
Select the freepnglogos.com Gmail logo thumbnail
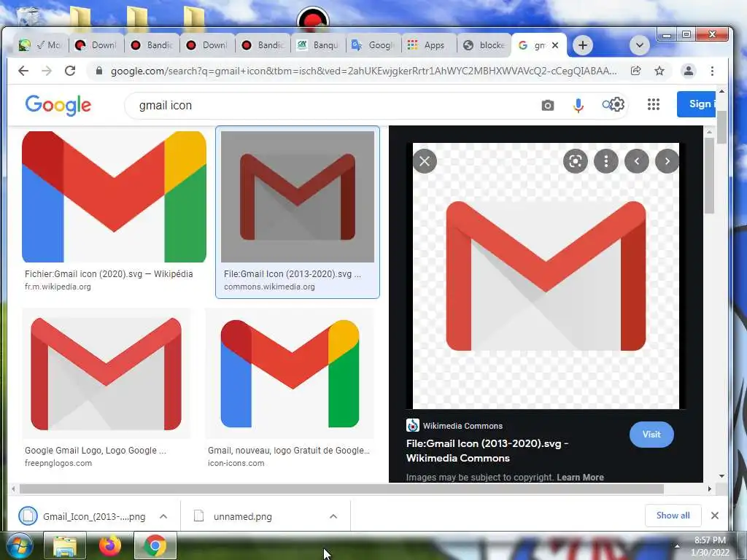[106, 374]
